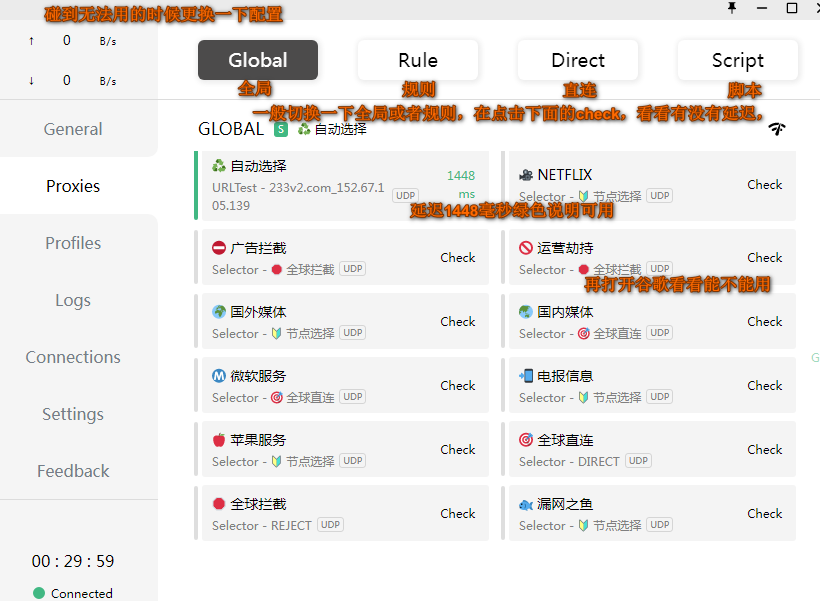Click Check on the 广告拦截 card
Image resolution: width=820 pixels, height=601 pixels.
458,257
